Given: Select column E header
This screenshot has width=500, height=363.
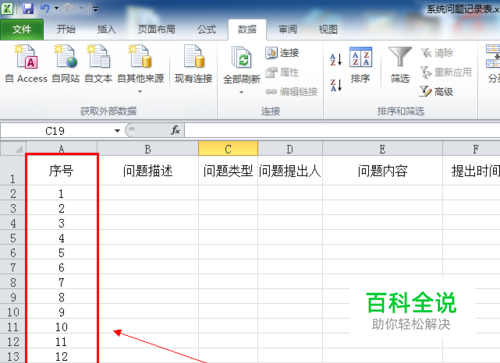Looking at the screenshot, I should click(383, 149).
